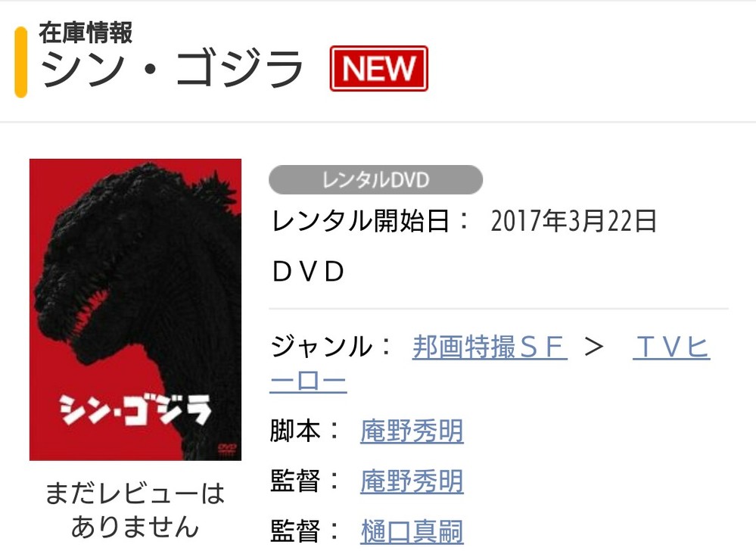Open the シン・ゴジラ DVD cover image

(135, 310)
